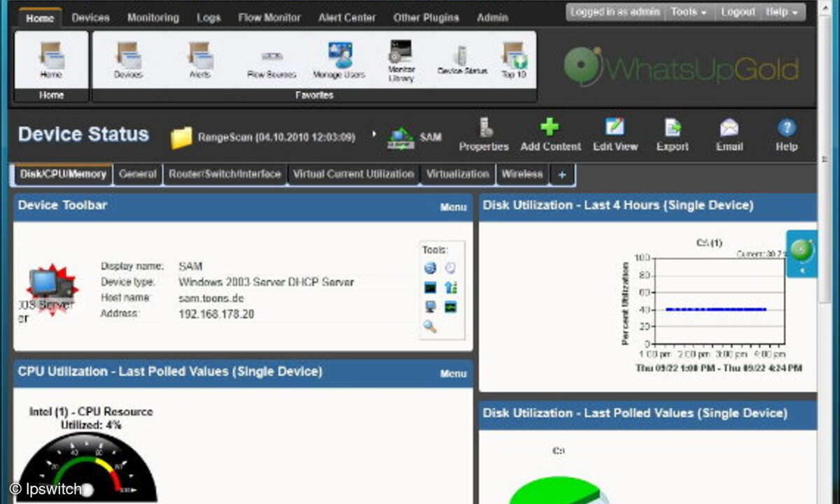Viewport: 840px width, 504px height.
Task: Click the RangeScan breadcrumb link
Action: [x=276, y=137]
